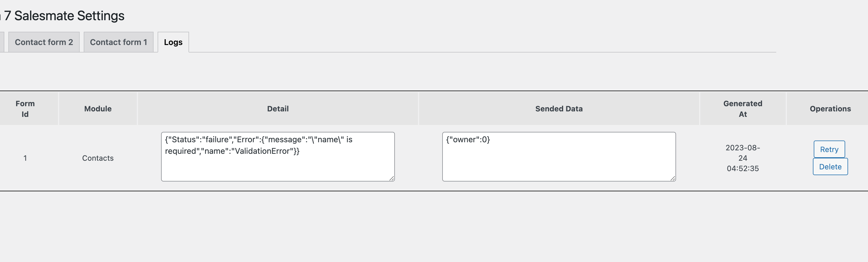868x262 pixels.
Task: Click the form id value 1
Action: click(25, 158)
